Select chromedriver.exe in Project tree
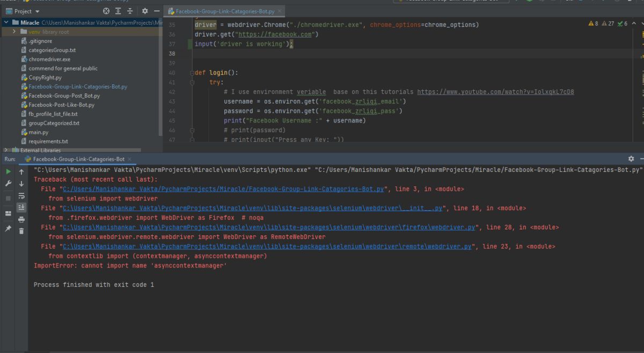 pyautogui.click(x=49, y=59)
